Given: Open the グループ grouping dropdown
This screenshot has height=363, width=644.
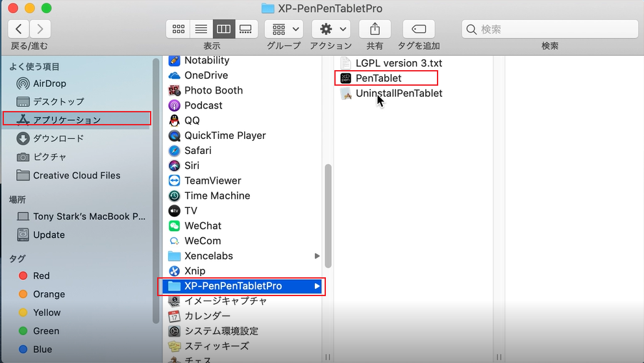Looking at the screenshot, I should tap(284, 29).
